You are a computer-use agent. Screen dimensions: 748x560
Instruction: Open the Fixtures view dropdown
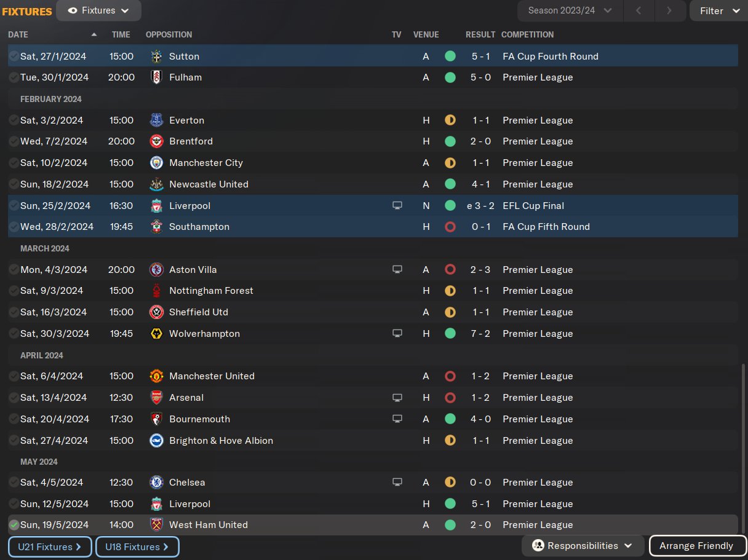point(98,10)
